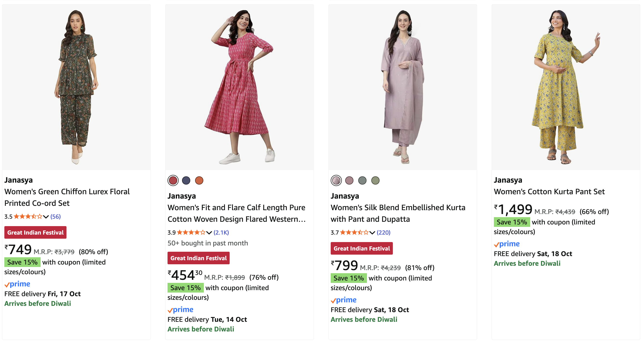This screenshot has width=644, height=344.
Task: View the 2.1K ratings link
Action: 221,233
